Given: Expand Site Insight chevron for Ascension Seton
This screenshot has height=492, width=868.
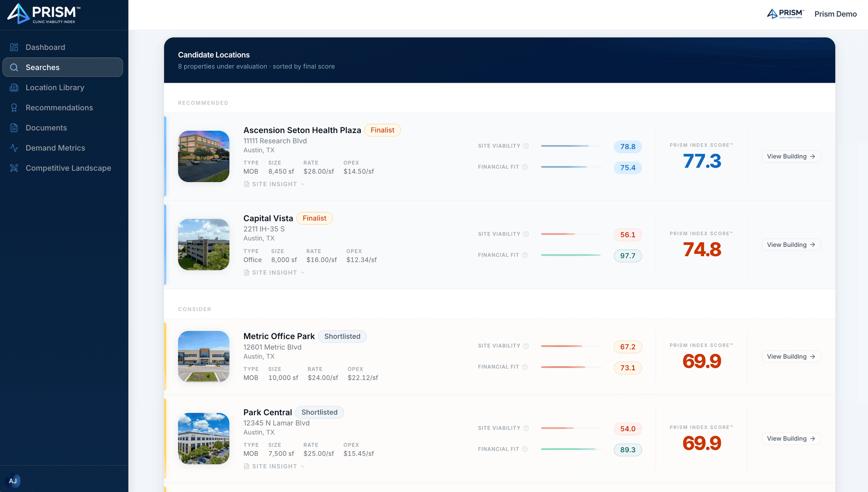Looking at the screenshot, I should [303, 184].
